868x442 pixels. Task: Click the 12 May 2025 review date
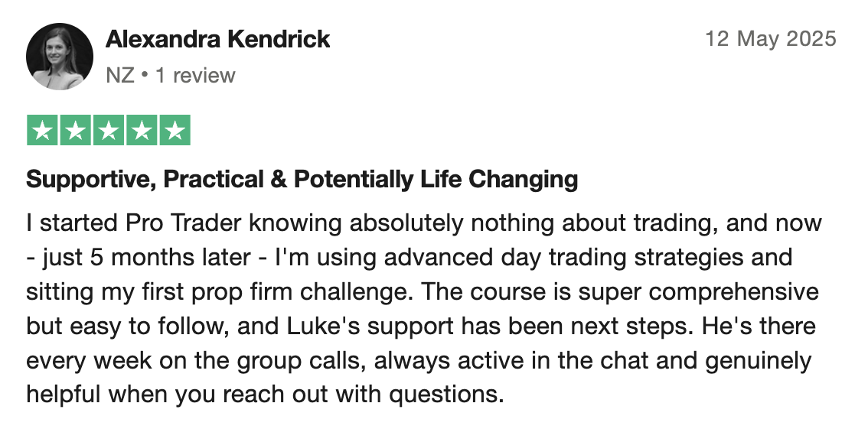[771, 39]
